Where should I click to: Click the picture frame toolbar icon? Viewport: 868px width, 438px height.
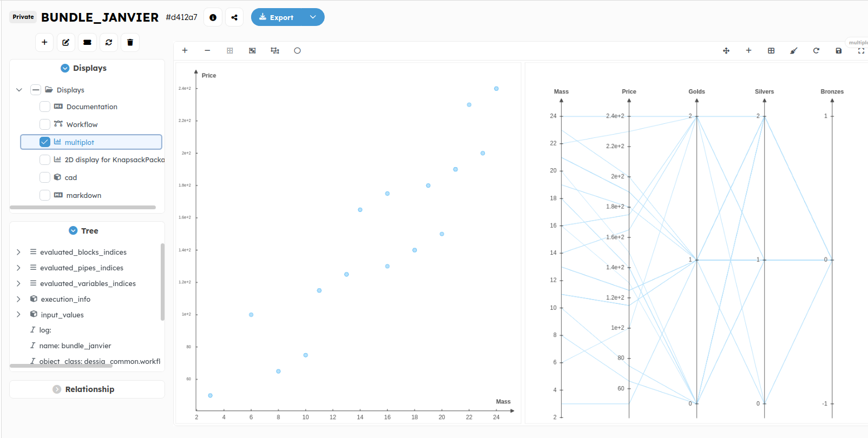point(252,50)
